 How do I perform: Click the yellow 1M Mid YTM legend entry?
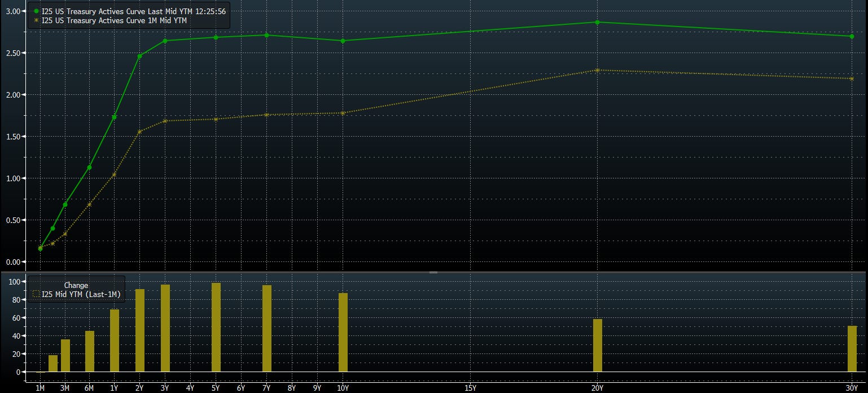114,20
